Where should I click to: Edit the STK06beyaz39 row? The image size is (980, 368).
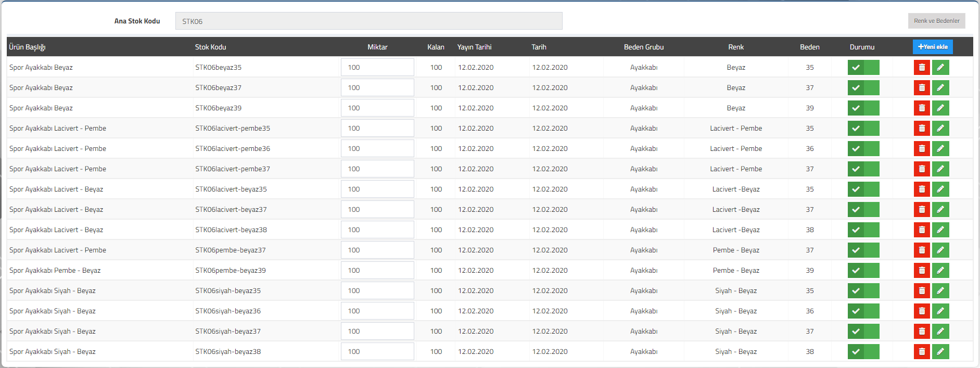940,108
